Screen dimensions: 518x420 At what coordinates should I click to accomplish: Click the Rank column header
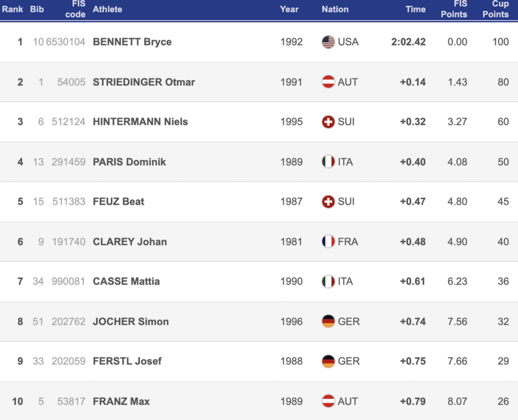(x=13, y=9)
